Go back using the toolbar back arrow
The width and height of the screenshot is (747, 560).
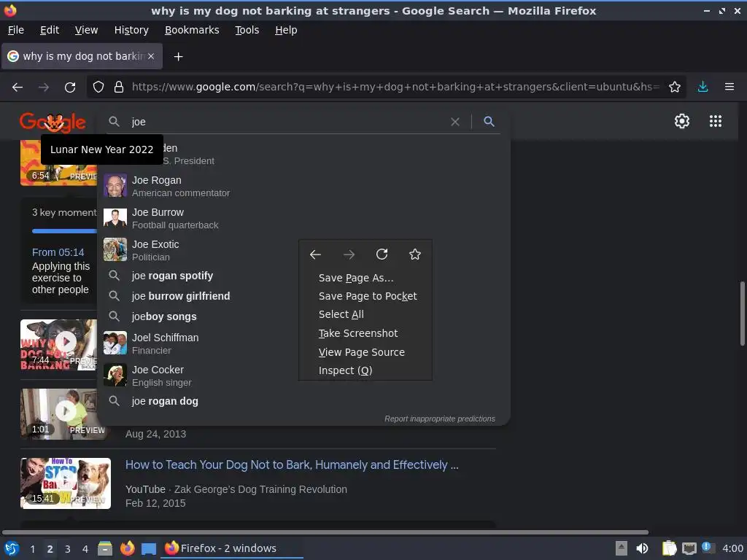(18, 87)
